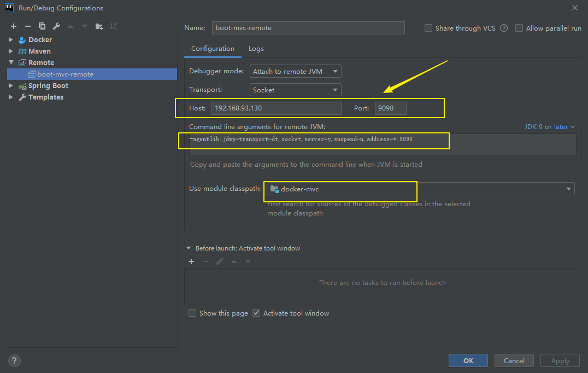Sort configurations alphabetically

coord(113,26)
